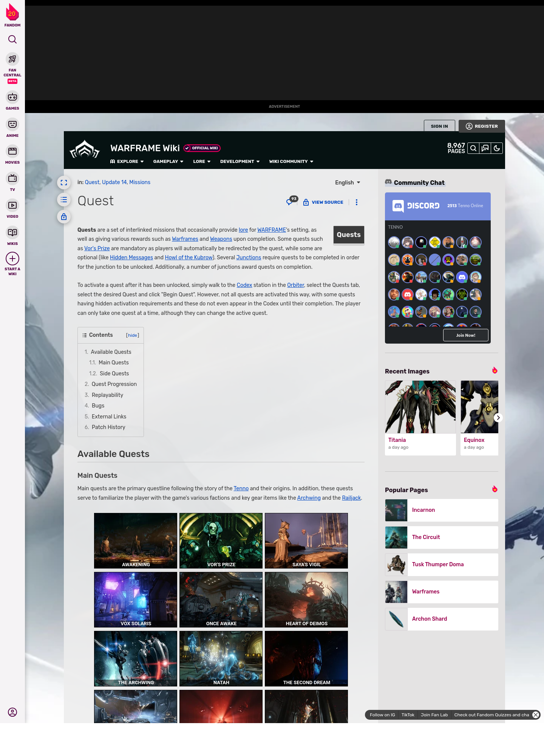Open the Heart of Deimos quest thumbnail
Viewport: 544px width, 756px height.
click(306, 600)
